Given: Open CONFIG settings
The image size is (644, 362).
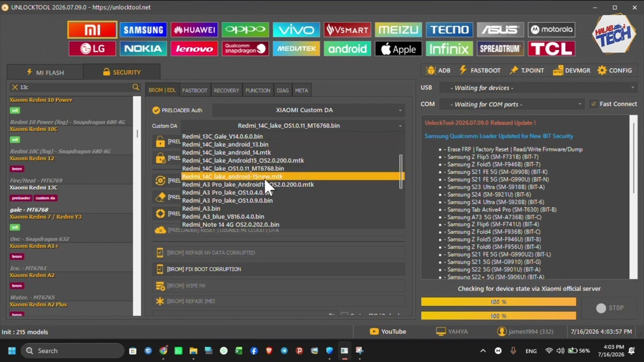Looking at the screenshot, I should [x=614, y=70].
